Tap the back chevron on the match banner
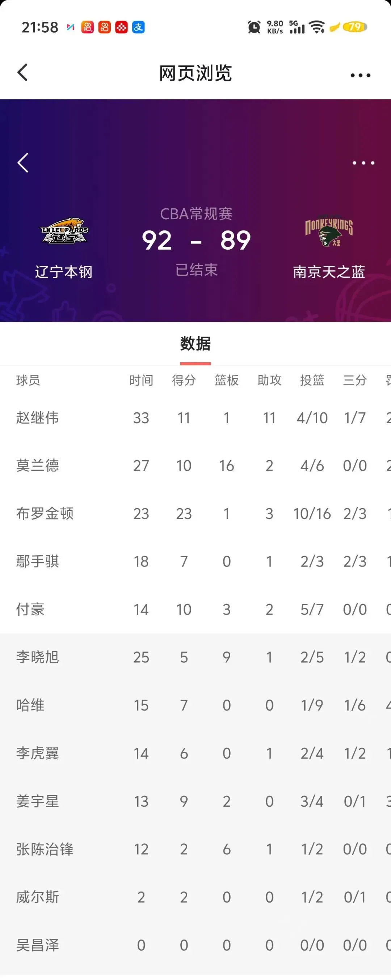 coord(23,163)
